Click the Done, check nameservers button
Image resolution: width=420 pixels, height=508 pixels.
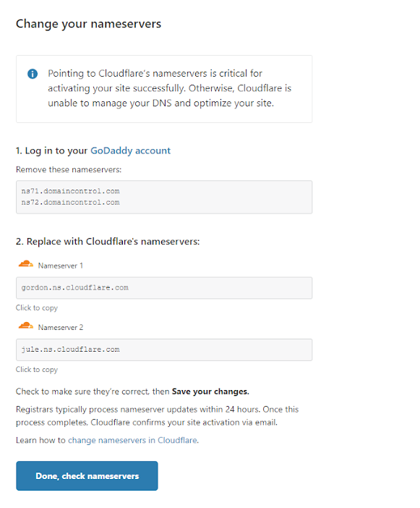tap(87, 476)
